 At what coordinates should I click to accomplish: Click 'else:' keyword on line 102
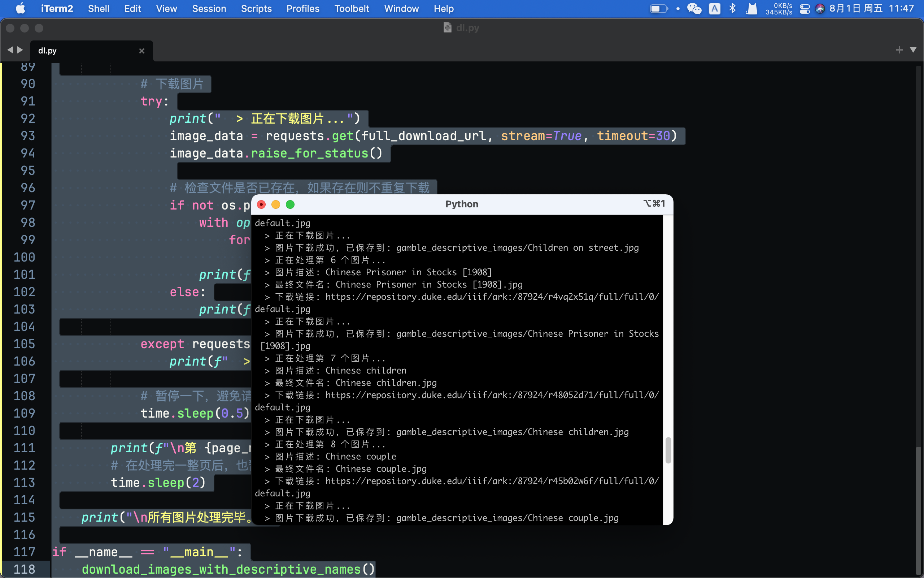187,292
